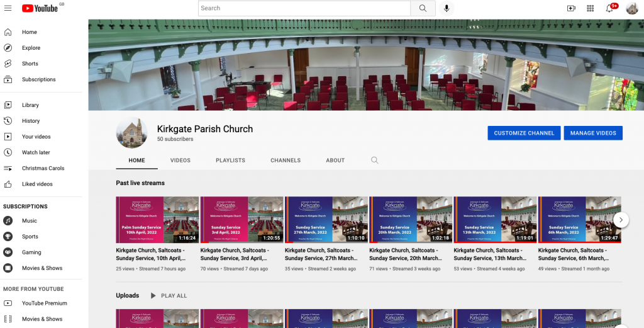Open the notifications bell
Screen dimensions: 644x328
[609, 8]
